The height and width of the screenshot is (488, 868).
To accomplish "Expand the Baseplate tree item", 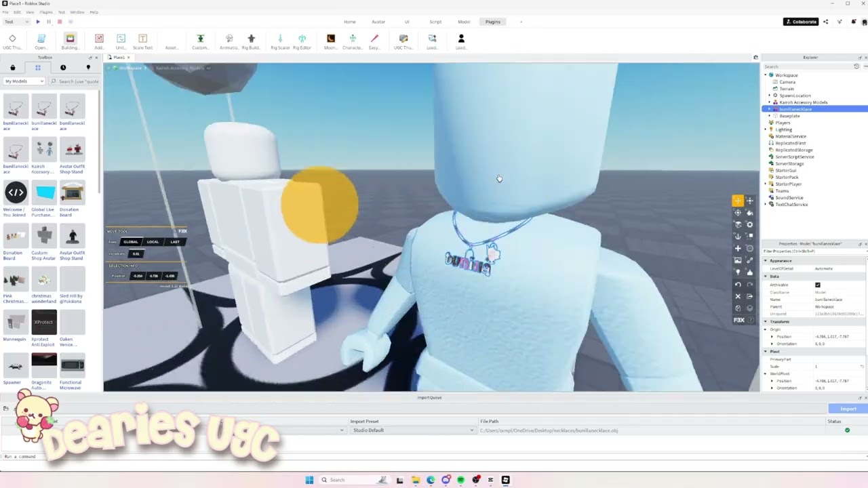I will [769, 116].
